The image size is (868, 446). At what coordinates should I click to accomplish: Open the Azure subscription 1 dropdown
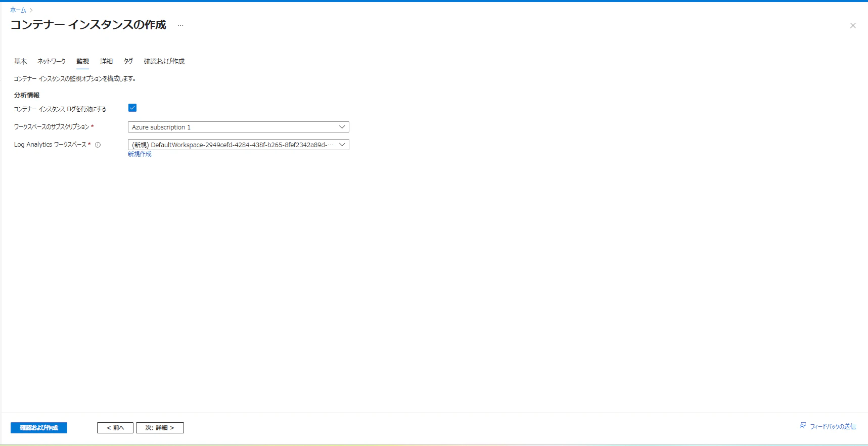(239, 127)
